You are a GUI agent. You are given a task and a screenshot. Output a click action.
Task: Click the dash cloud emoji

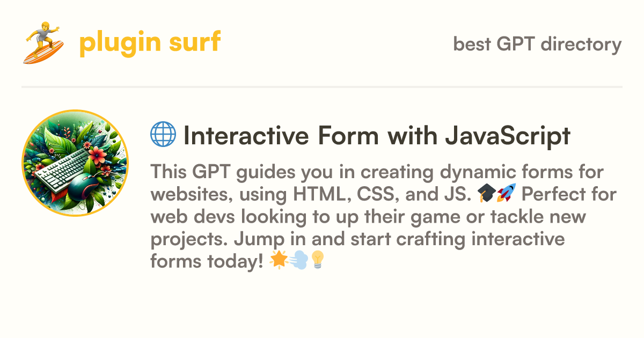[298, 261]
